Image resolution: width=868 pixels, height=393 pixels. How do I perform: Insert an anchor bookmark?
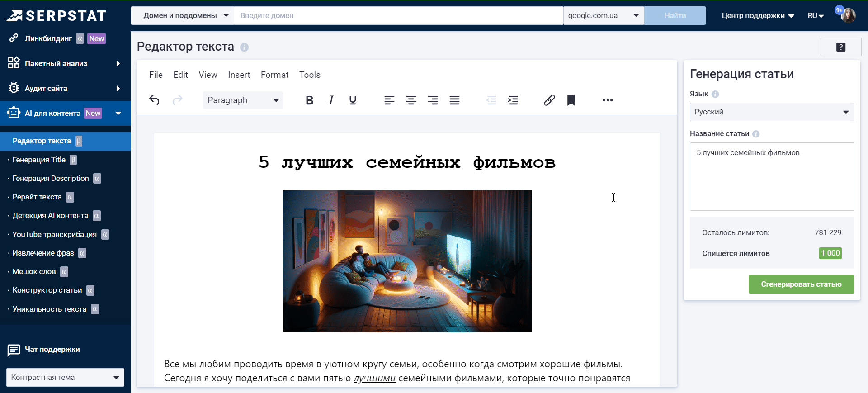[571, 100]
